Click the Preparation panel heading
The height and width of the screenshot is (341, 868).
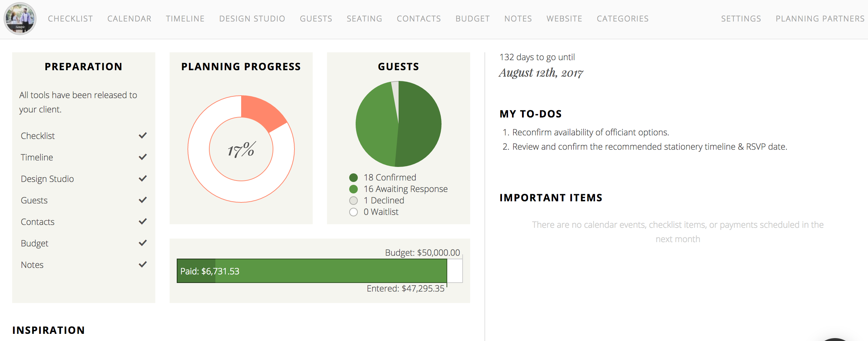click(x=84, y=67)
